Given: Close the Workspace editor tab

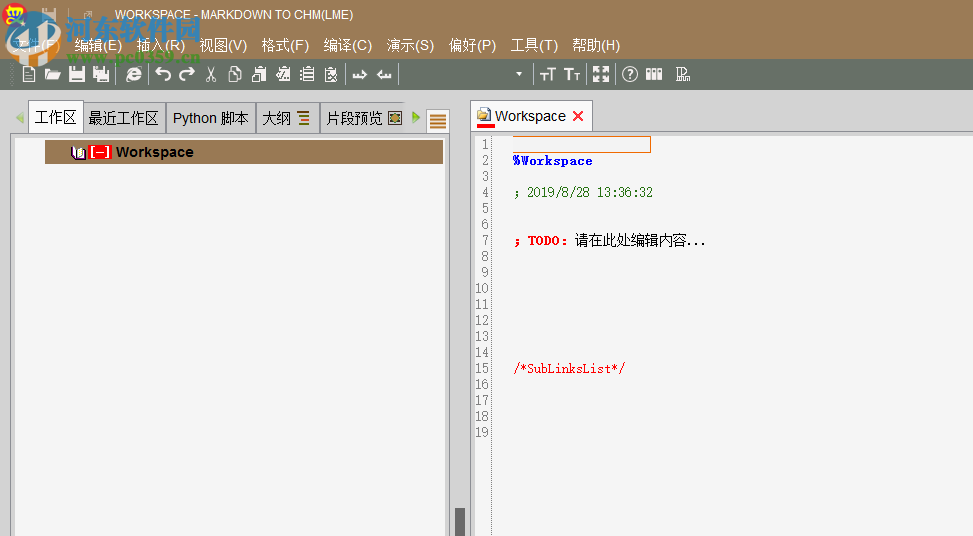Looking at the screenshot, I should coord(578,116).
